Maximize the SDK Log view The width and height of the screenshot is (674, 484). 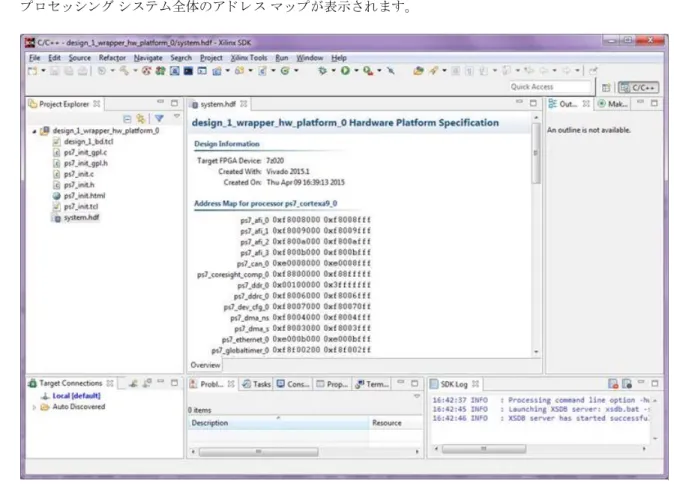[x=655, y=383]
